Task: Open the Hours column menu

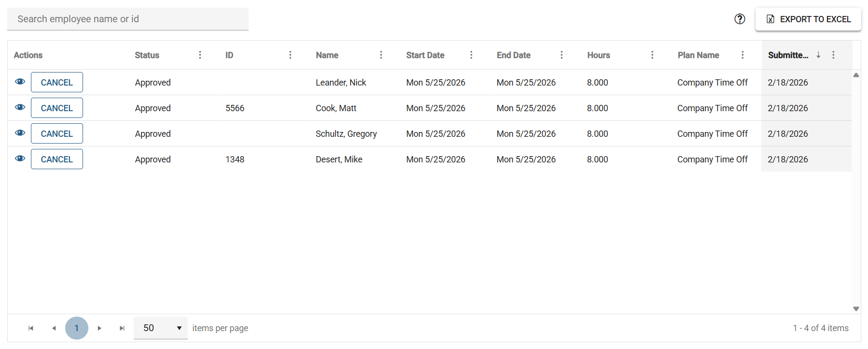Action: pyautogui.click(x=652, y=55)
